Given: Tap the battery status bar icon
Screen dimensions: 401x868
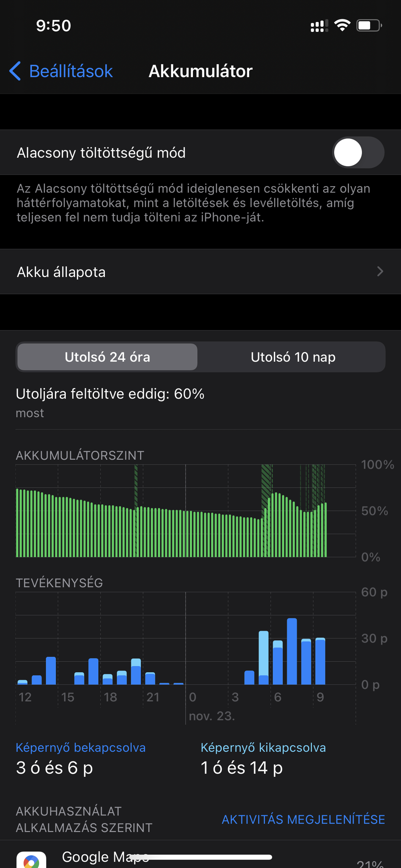Looking at the screenshot, I should [x=369, y=25].
